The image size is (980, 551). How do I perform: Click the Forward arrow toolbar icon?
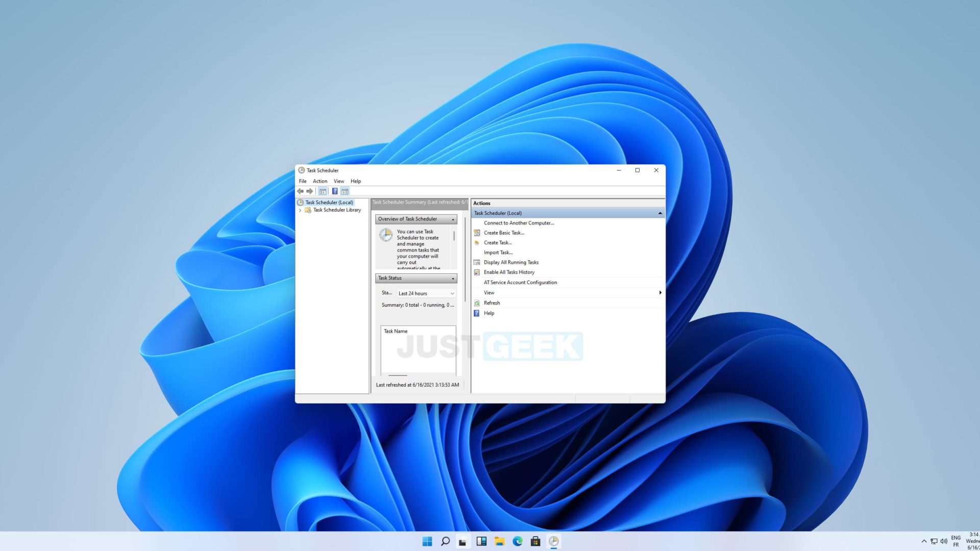coord(309,191)
